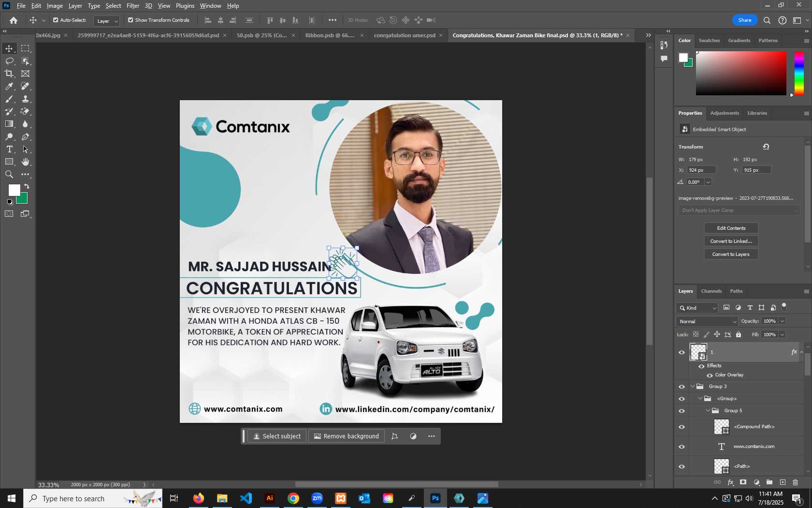Click the Home icon in options bar
Screen dimensions: 812x508
click(14, 20)
